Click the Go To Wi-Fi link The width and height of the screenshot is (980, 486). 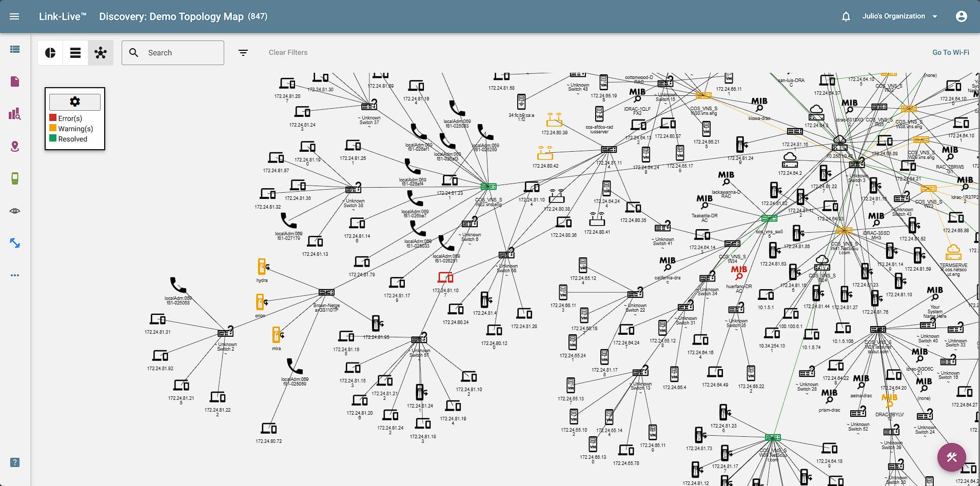click(x=950, y=52)
